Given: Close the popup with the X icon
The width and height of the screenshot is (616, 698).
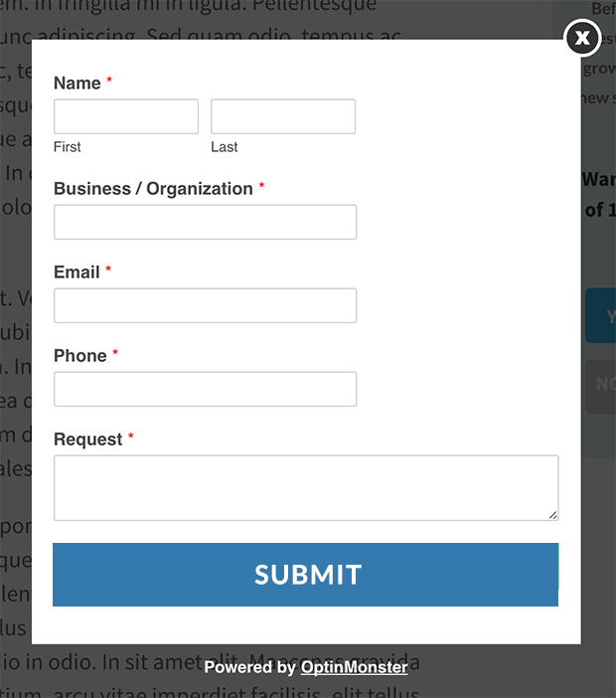Looking at the screenshot, I should [582, 39].
